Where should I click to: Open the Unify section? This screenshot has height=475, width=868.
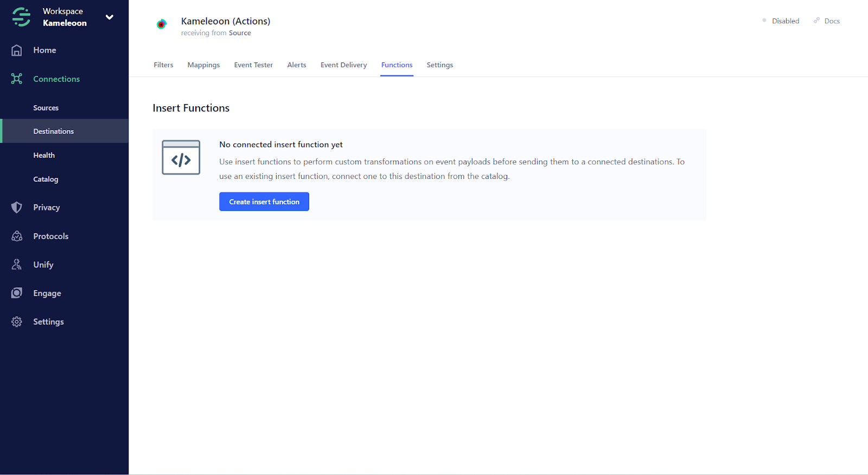tap(43, 265)
